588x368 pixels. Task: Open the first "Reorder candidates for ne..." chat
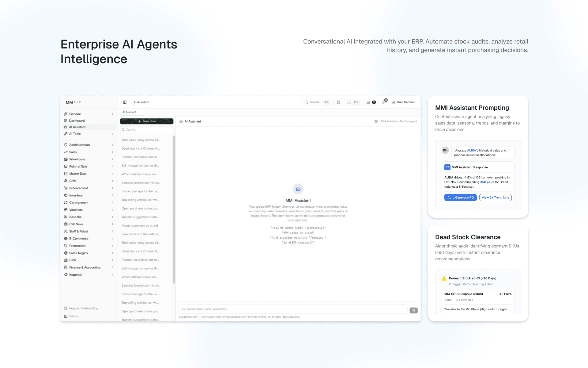[141, 157]
